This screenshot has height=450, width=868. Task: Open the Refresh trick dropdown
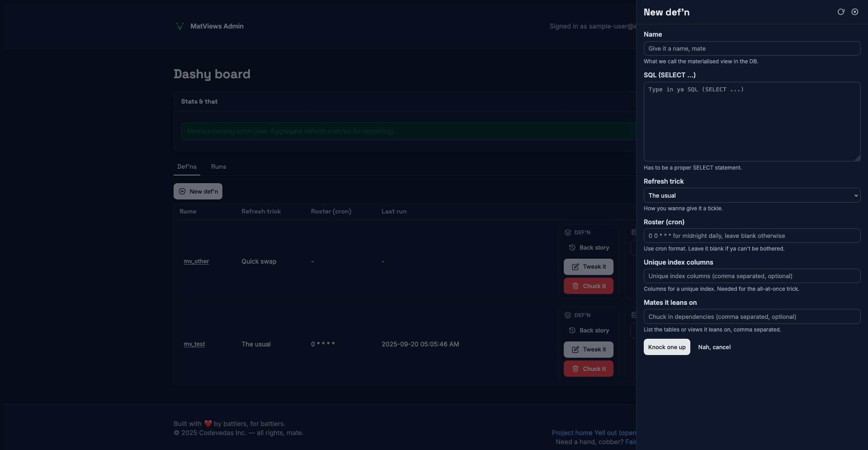[x=751, y=195]
